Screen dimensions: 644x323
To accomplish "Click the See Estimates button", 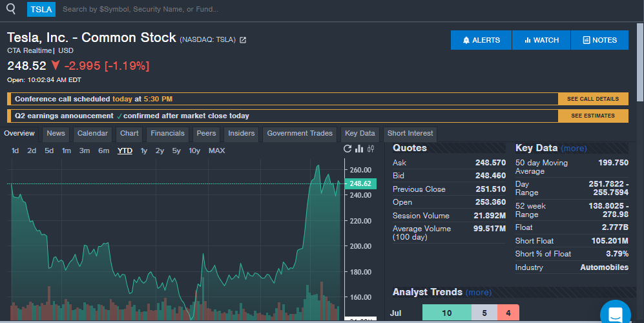I will tap(592, 116).
